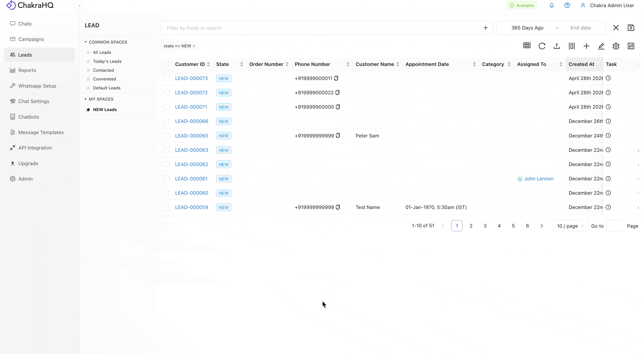Go to page 3 of results
644x354 pixels.
point(485,226)
